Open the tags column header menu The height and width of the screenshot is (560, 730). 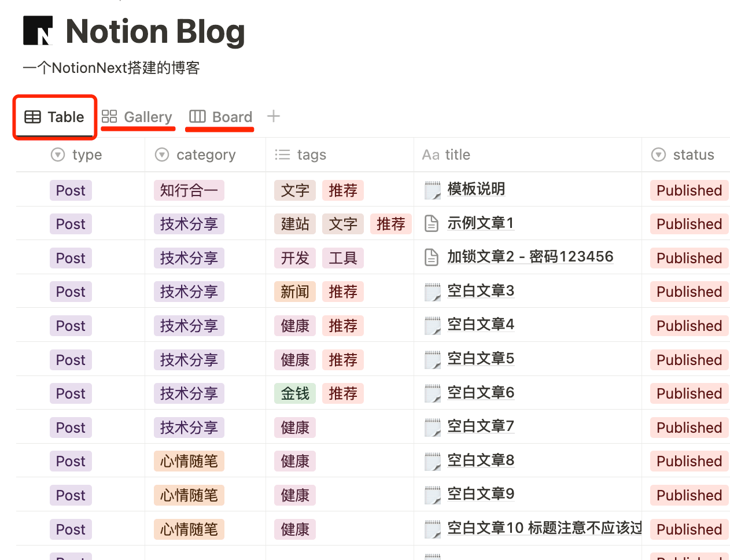[x=340, y=154]
